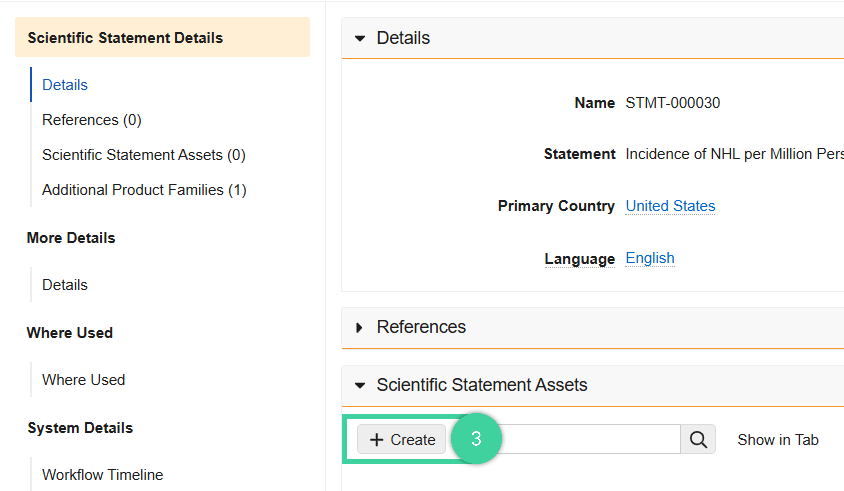Click Show in Tab

[778, 440]
